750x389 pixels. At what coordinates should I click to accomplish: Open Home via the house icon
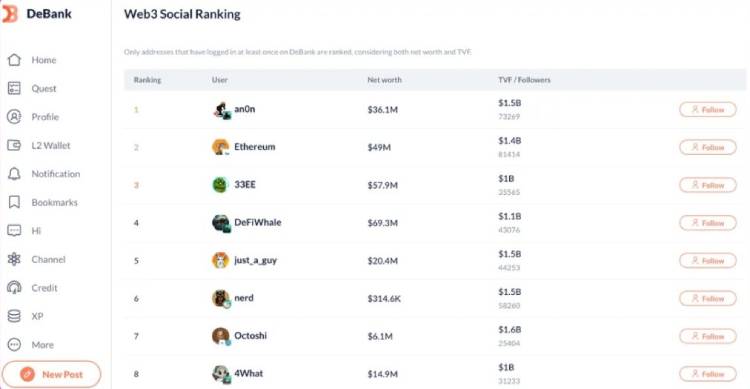pyautogui.click(x=14, y=60)
